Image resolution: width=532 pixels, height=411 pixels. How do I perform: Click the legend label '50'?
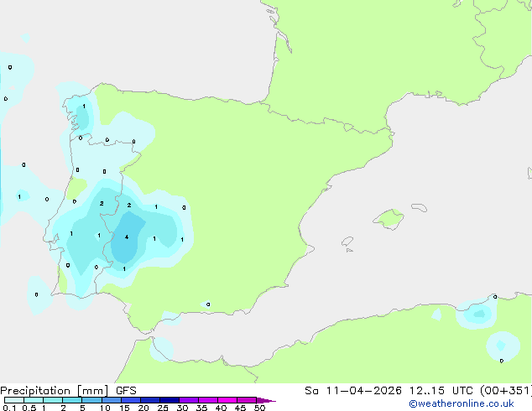(259, 408)
